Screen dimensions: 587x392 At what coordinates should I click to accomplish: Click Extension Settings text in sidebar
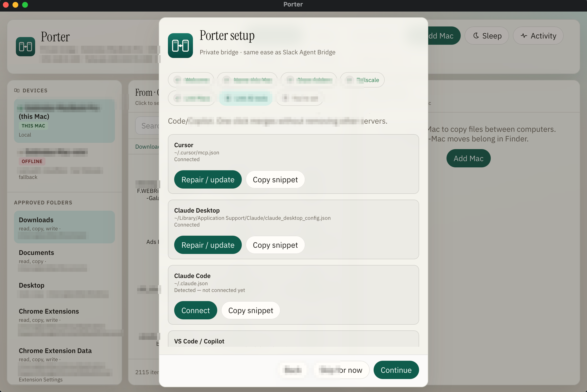[x=40, y=379]
